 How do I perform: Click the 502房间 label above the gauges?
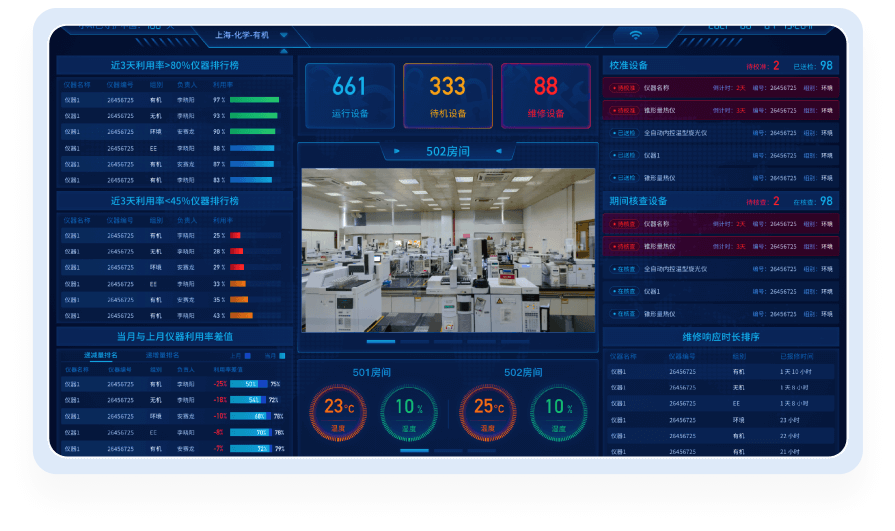[523, 372]
